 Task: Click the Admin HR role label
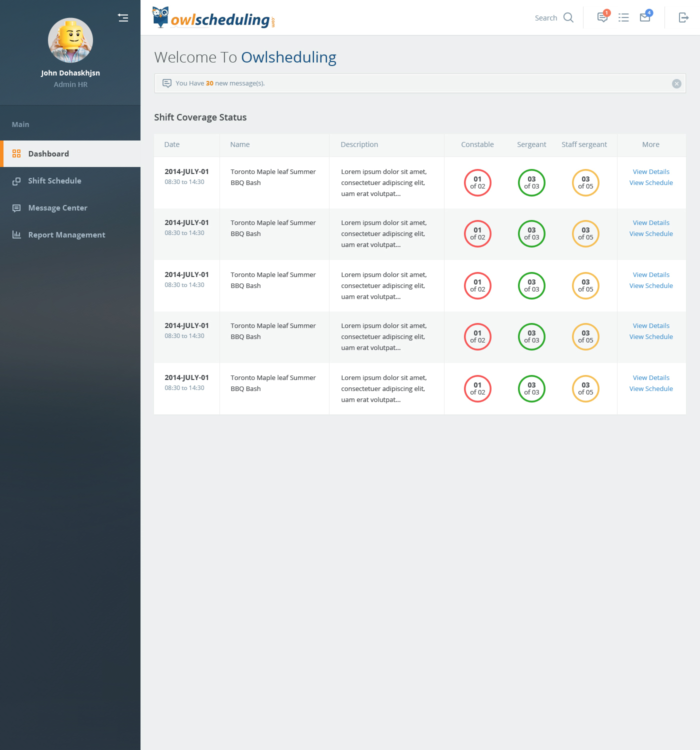70,84
